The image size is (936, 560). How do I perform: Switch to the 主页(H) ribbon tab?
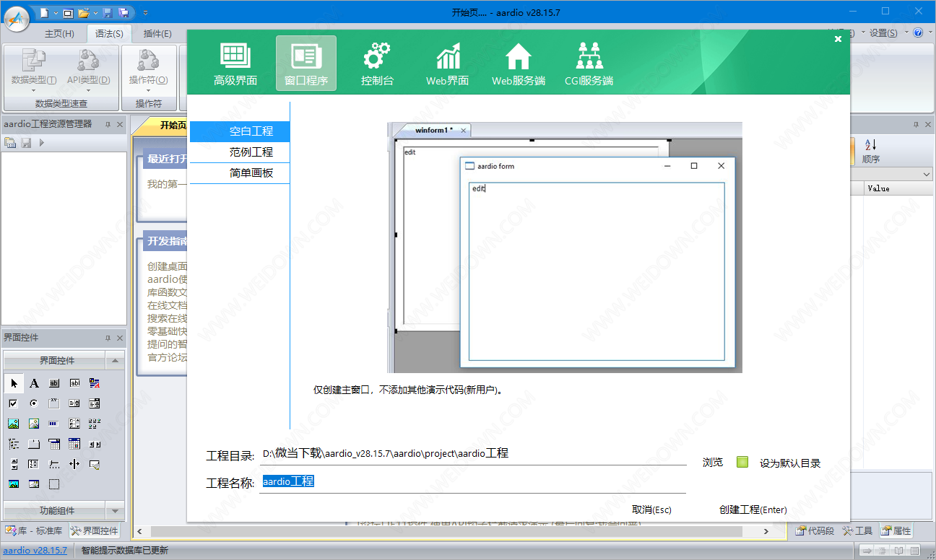[x=59, y=33]
